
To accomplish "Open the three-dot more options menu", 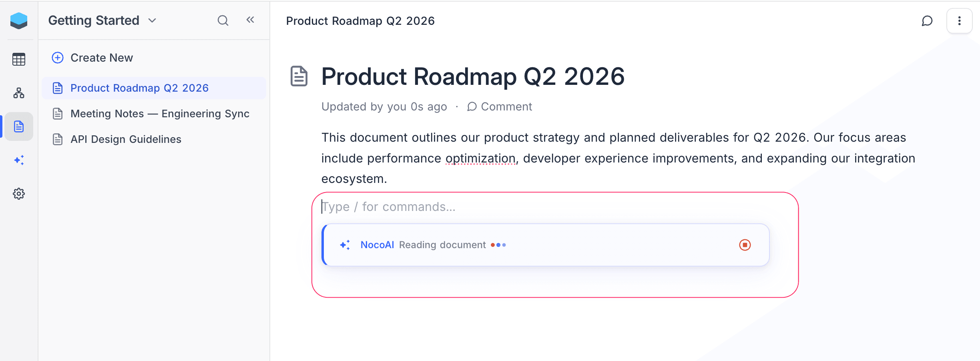I will pyautogui.click(x=959, y=21).
